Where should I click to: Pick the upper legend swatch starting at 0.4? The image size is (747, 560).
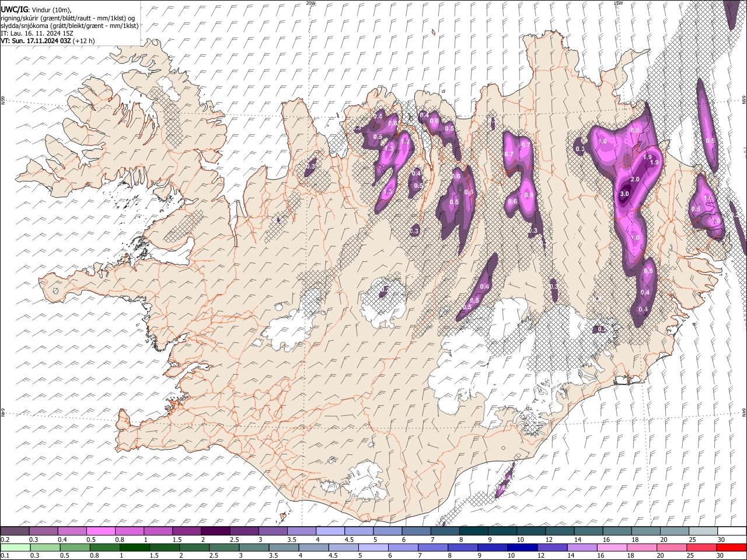tap(72, 531)
